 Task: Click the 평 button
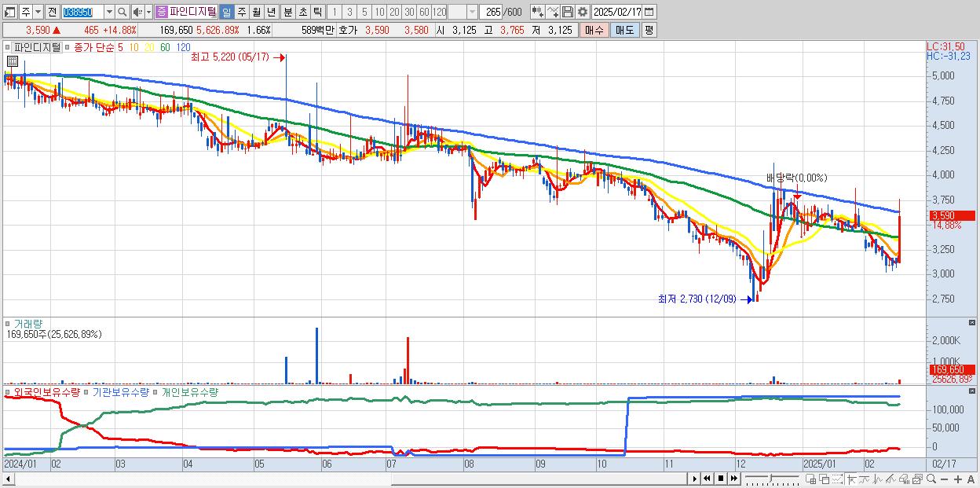coord(649,30)
